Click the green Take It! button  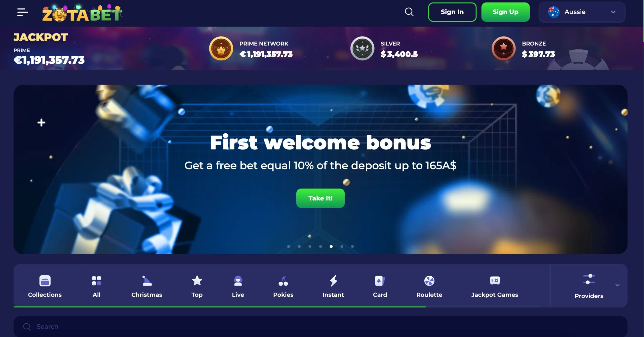320,198
